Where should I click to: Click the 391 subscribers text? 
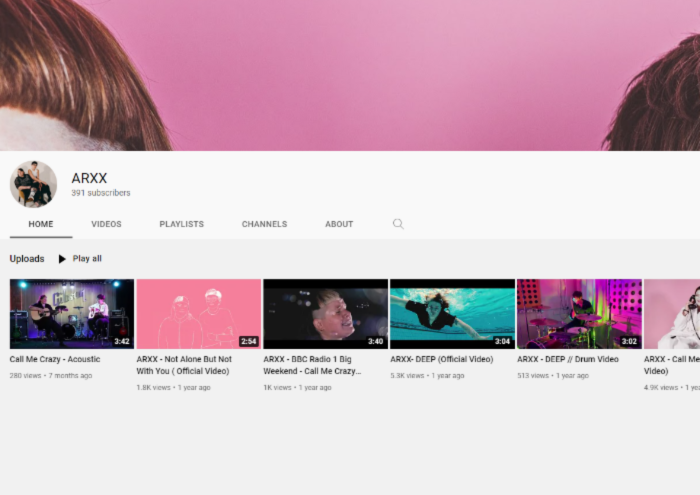(x=101, y=193)
